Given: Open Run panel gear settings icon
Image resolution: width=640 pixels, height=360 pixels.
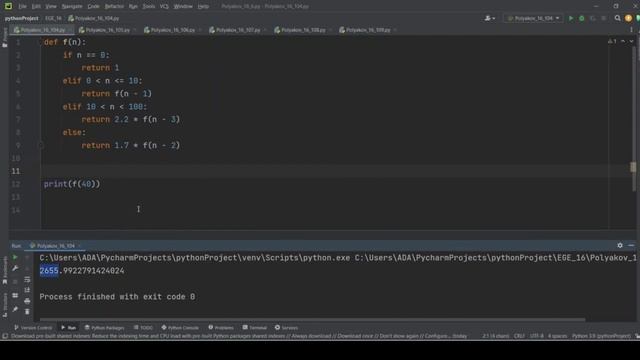Looking at the screenshot, I should (x=620, y=245).
